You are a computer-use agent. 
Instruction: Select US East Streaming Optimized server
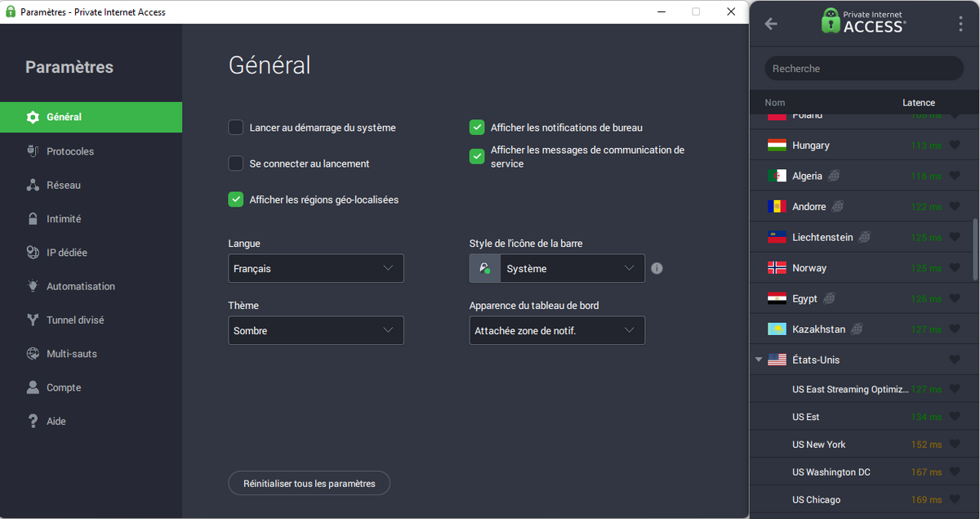(861, 390)
